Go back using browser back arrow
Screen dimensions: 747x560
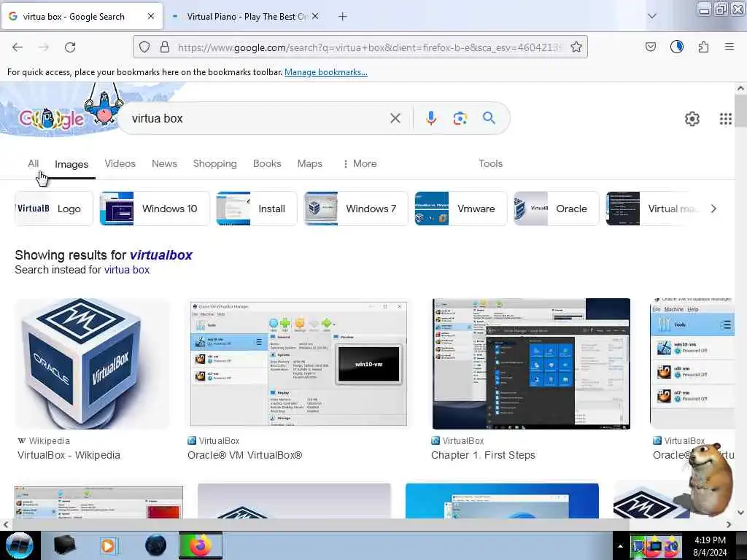tap(18, 47)
